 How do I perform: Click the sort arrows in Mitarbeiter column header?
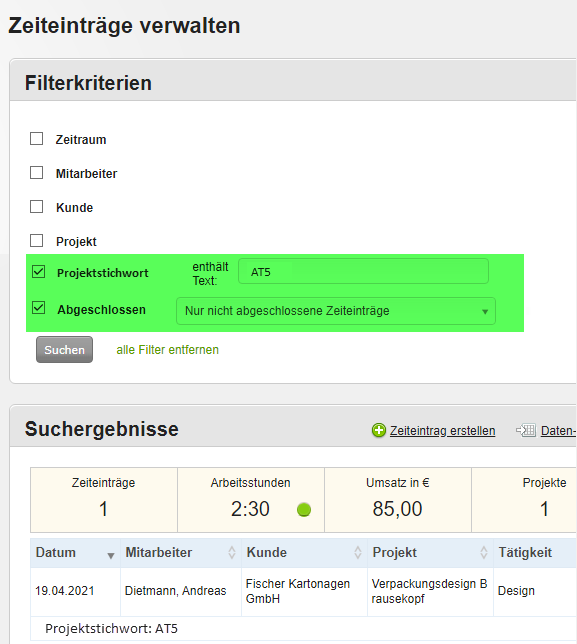tap(232, 553)
